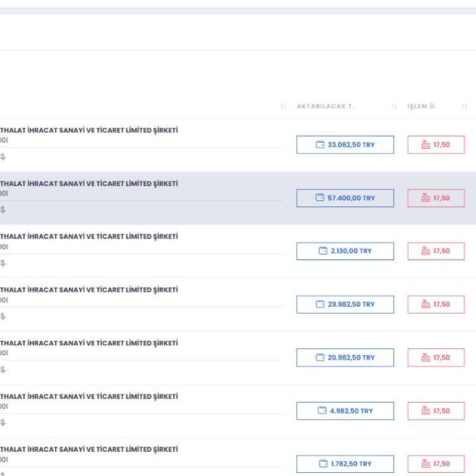Select the company name in the highlighted 57.400,00 row
476x476 pixels.
[x=89, y=184]
